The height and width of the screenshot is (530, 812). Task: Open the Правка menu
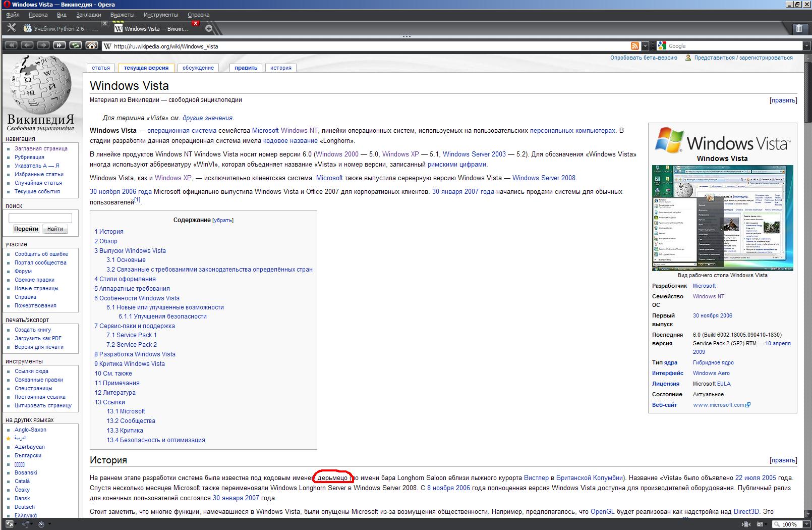pyautogui.click(x=38, y=15)
